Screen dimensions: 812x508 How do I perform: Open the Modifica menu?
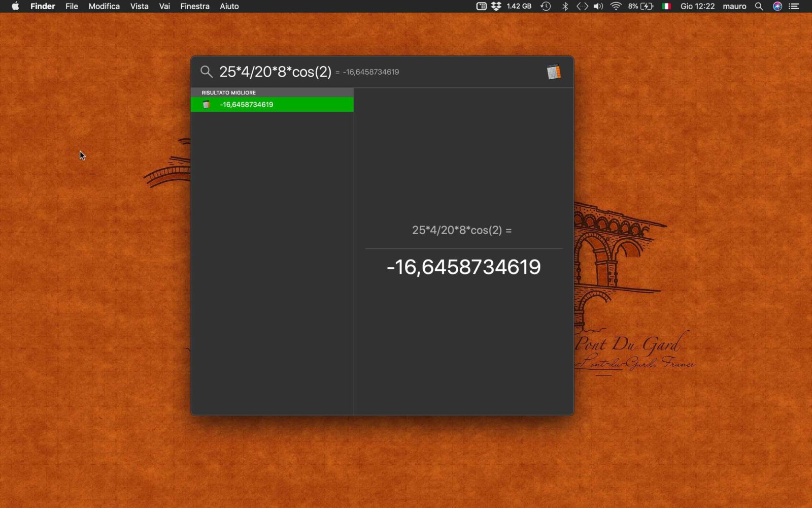[x=104, y=6]
